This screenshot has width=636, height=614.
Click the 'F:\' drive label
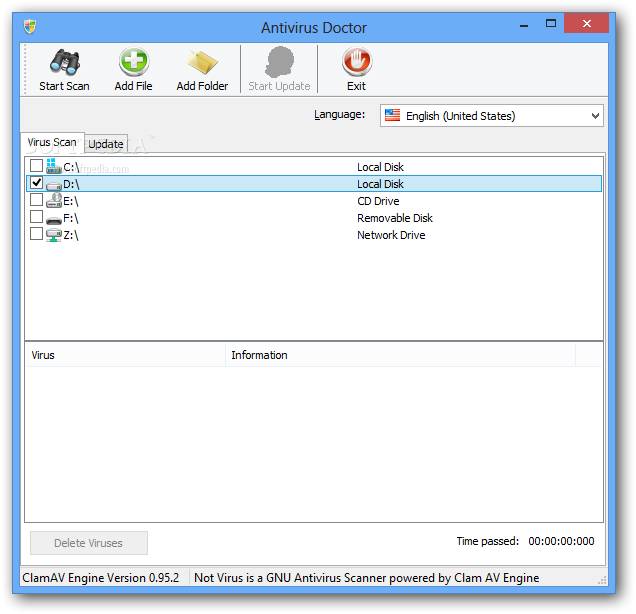coord(71,218)
